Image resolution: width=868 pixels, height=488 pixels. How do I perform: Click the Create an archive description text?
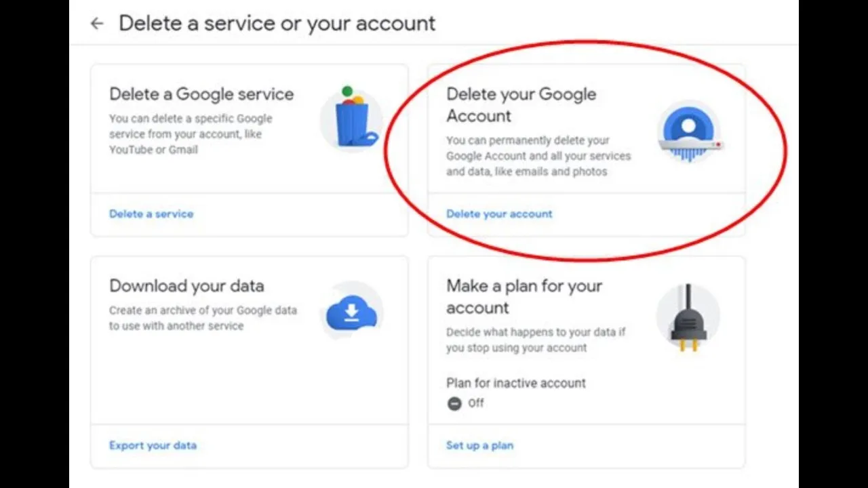203,318
